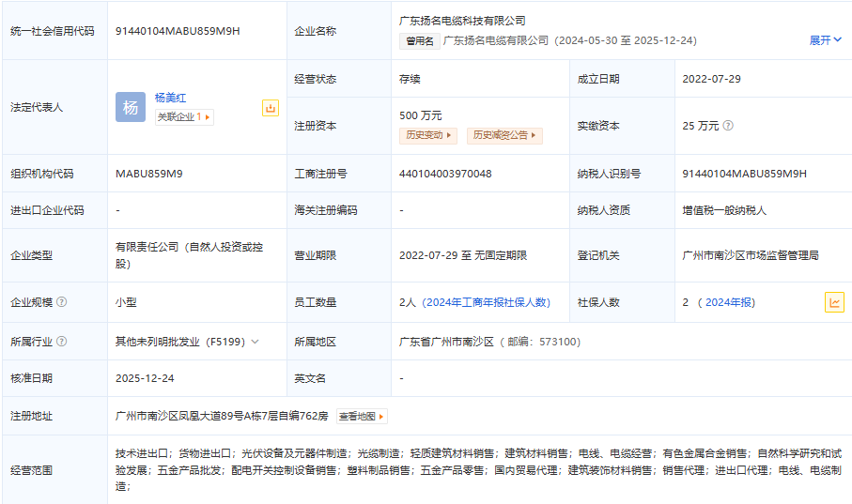Click the 存续 operating status value
Viewport: 852px width, 504px height.
point(410,79)
